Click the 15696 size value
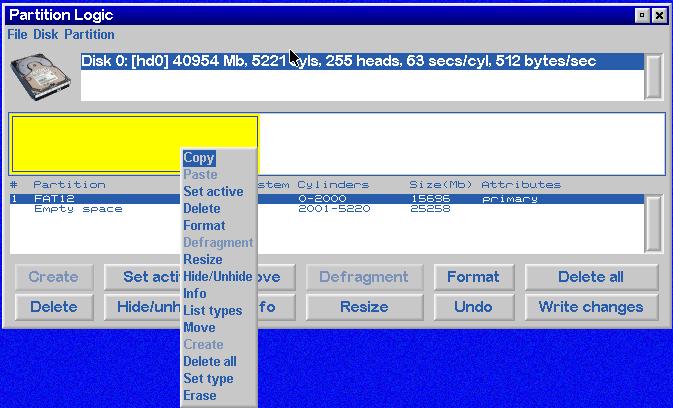Image resolution: width=673 pixels, height=408 pixels. pos(430,199)
